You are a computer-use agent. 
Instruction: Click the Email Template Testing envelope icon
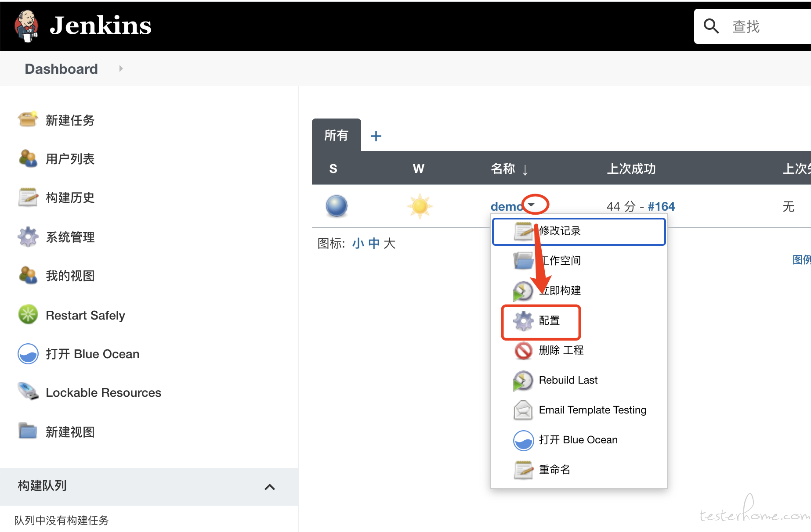(523, 410)
